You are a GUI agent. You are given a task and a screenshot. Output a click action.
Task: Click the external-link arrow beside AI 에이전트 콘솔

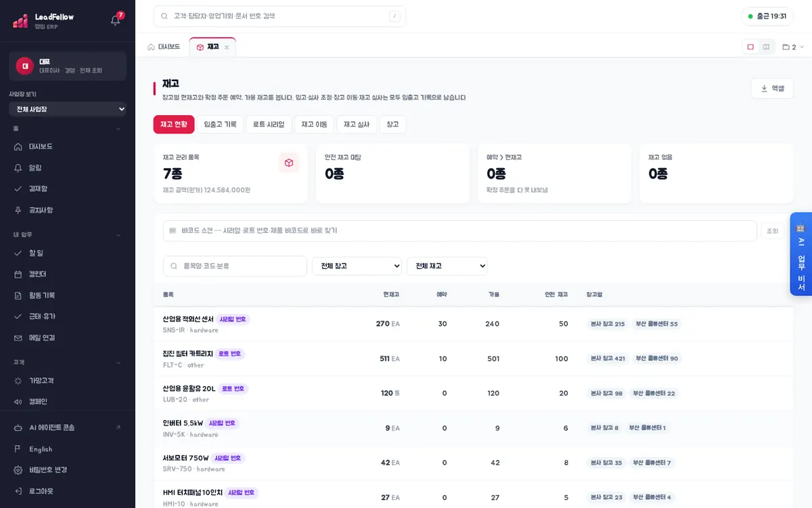tap(118, 427)
